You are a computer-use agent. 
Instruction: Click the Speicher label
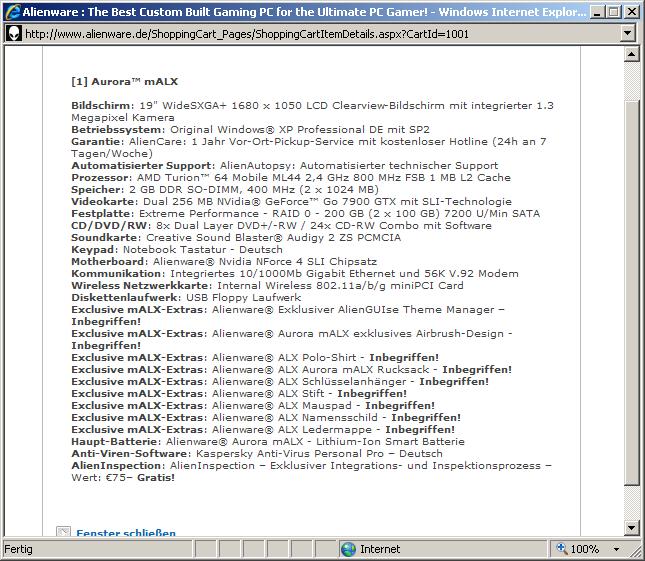[x=97, y=189]
